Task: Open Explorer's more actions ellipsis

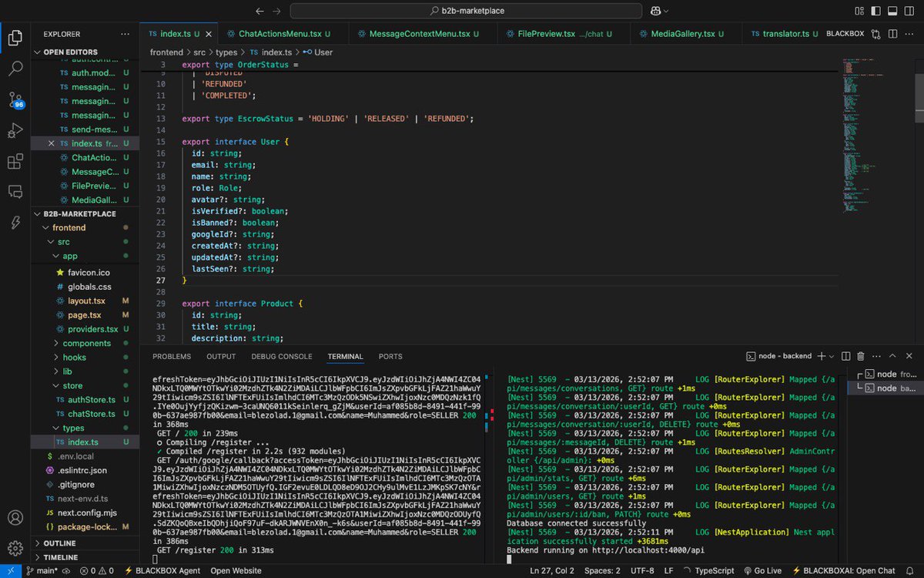Action: 125,34
